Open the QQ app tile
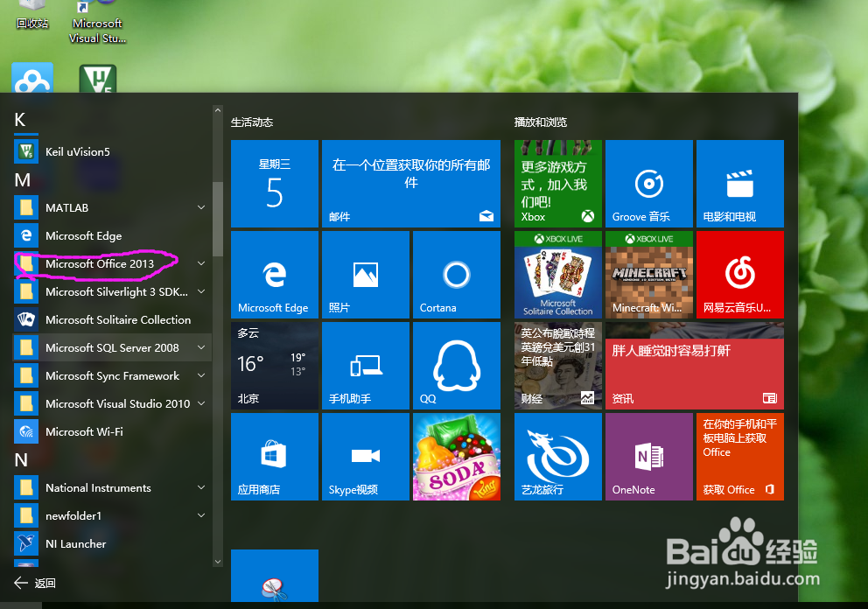The width and height of the screenshot is (868, 609). (x=456, y=365)
